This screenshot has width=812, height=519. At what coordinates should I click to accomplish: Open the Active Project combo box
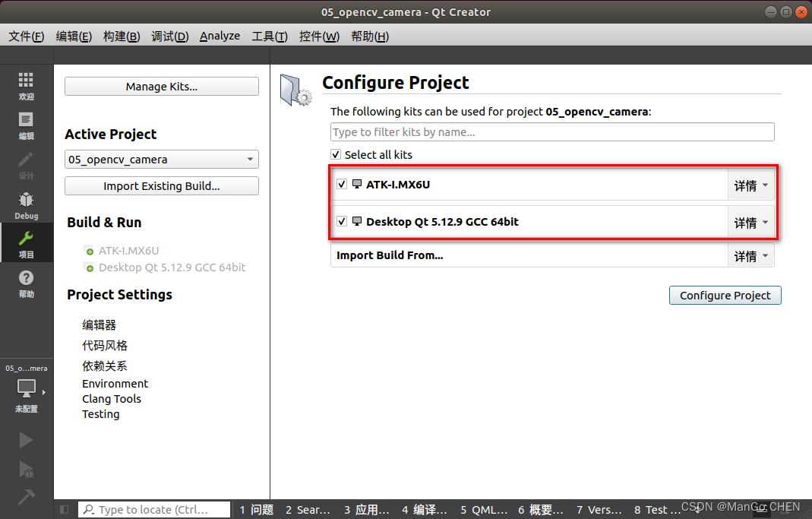click(162, 160)
